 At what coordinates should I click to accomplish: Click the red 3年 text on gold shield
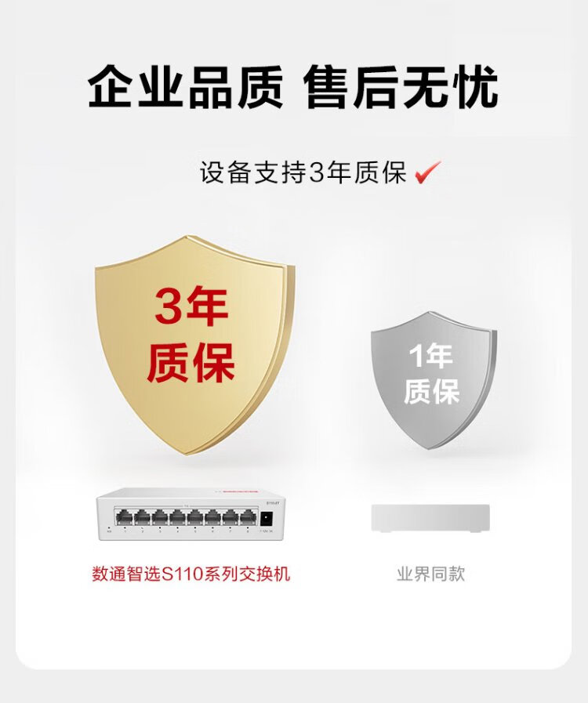click(191, 307)
